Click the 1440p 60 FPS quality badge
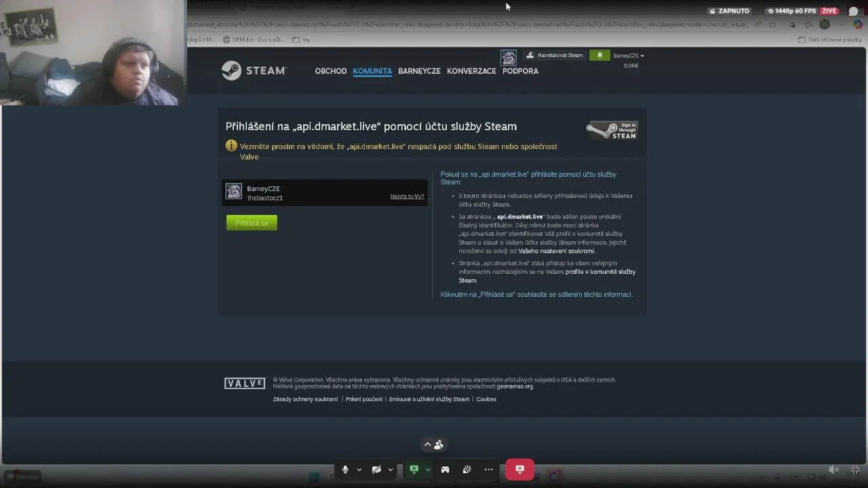The height and width of the screenshot is (488, 868). click(792, 11)
